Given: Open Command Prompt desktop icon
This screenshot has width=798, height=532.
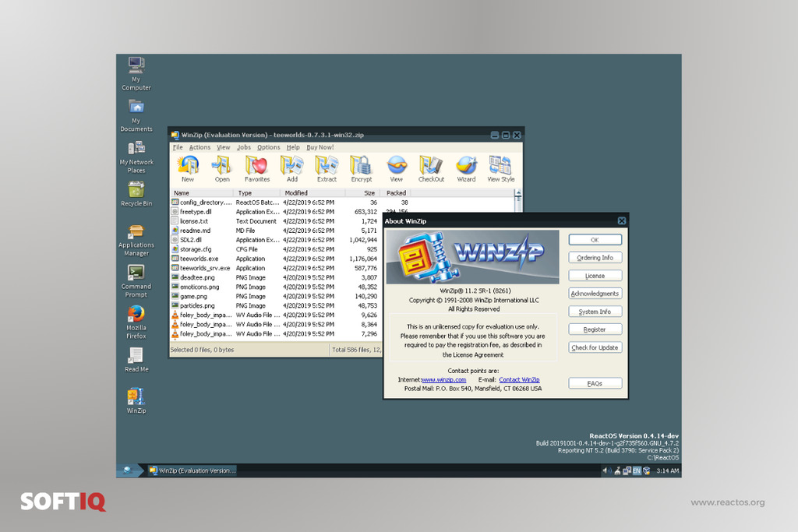Looking at the screenshot, I should (136, 281).
